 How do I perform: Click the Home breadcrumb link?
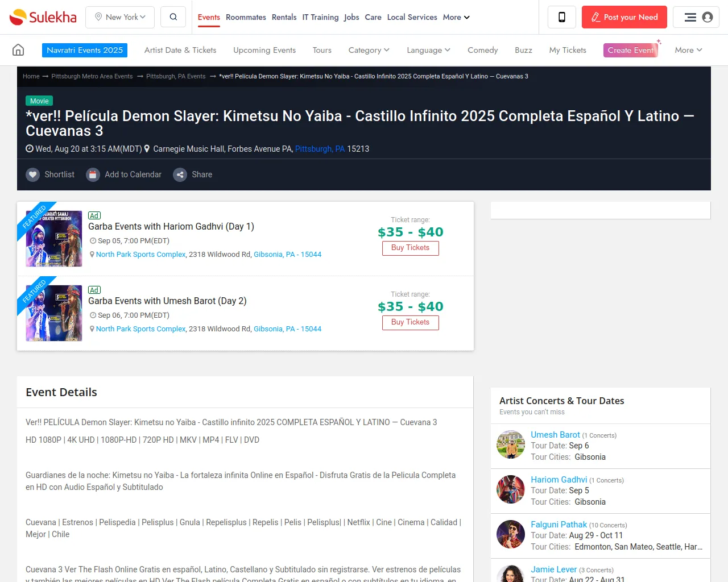[x=31, y=76]
